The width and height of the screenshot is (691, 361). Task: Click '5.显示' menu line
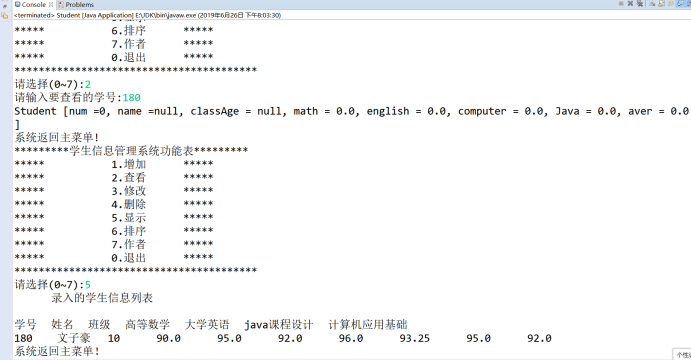click(x=128, y=218)
